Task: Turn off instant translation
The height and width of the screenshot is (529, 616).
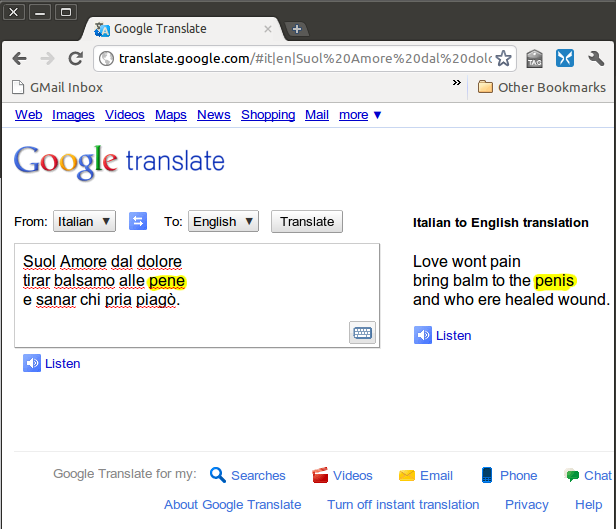Action: tap(403, 504)
